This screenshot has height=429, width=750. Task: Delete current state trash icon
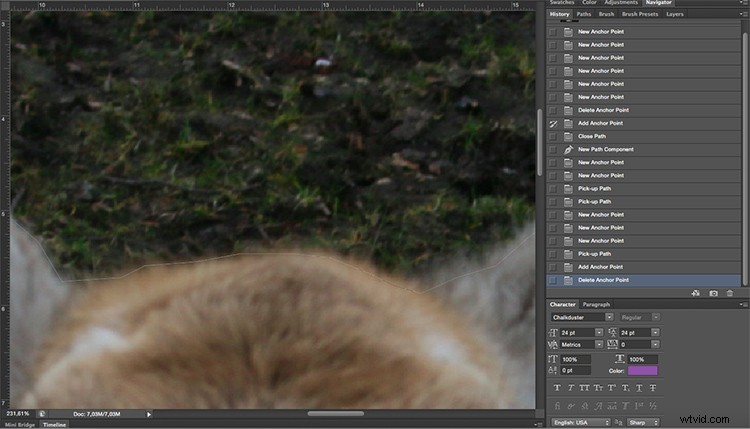(729, 293)
